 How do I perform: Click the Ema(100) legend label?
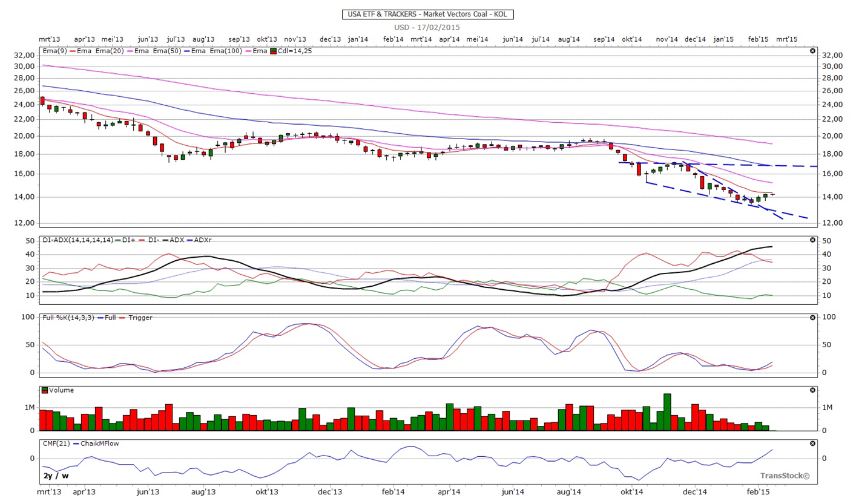point(226,51)
